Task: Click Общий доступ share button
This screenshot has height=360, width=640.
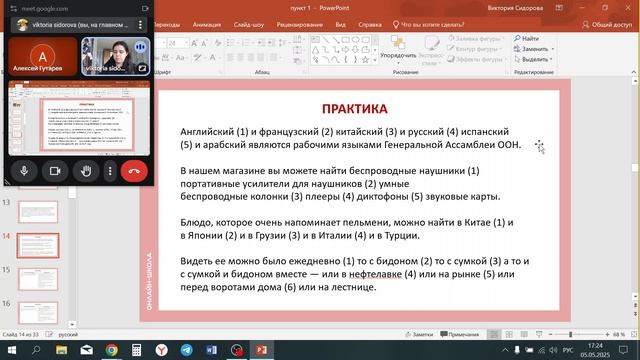Action: tap(607, 24)
